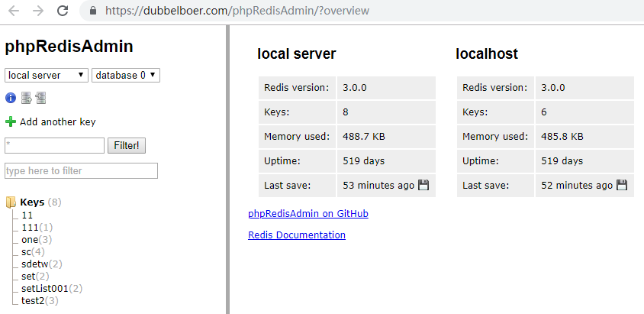The height and width of the screenshot is (314, 644).
Task: Click the Keys folder icon
Action: pyautogui.click(x=11, y=202)
